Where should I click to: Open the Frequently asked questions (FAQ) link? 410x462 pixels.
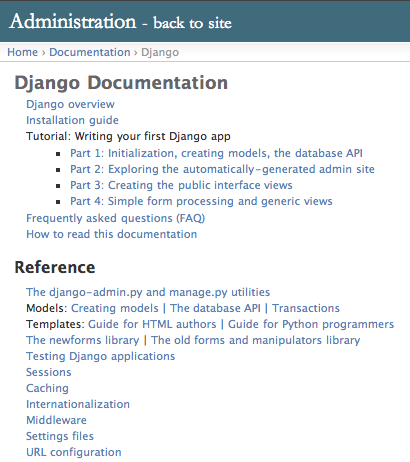point(115,218)
